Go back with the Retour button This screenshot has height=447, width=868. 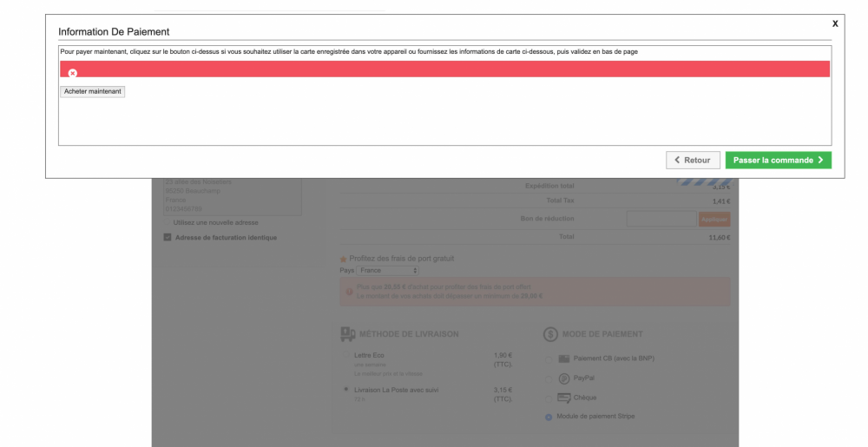coord(693,161)
